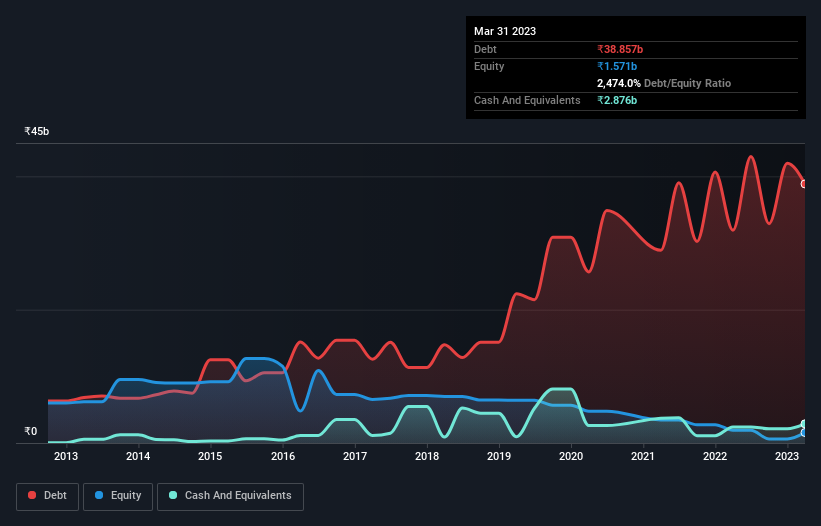Click the 2016 x-axis label
This screenshot has height=526, width=821.
[283, 456]
